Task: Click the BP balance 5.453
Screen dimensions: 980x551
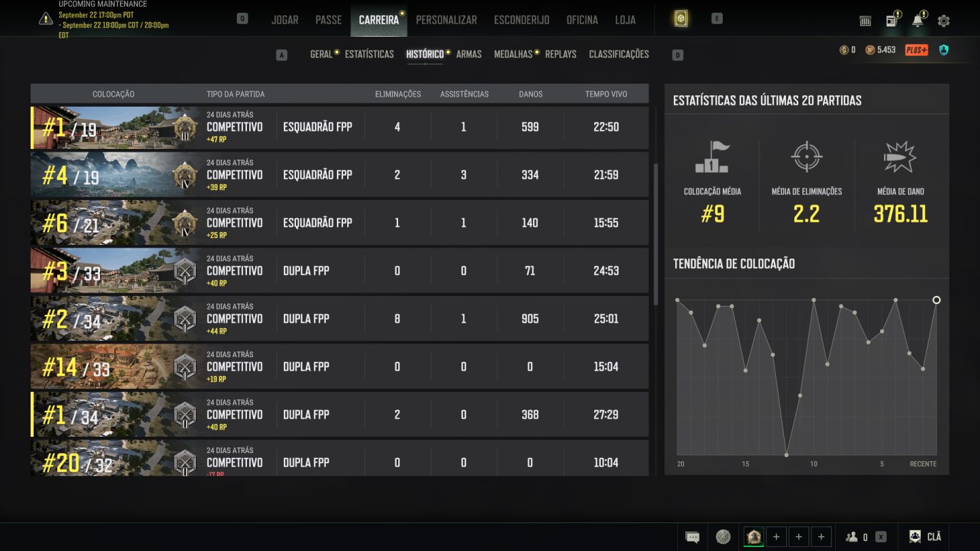Action: point(881,50)
